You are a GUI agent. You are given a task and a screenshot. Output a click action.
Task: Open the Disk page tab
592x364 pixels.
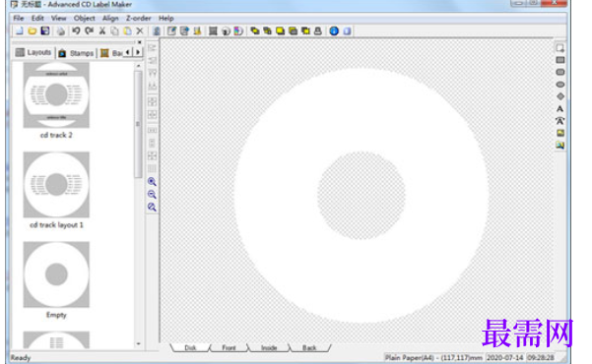coord(190,347)
